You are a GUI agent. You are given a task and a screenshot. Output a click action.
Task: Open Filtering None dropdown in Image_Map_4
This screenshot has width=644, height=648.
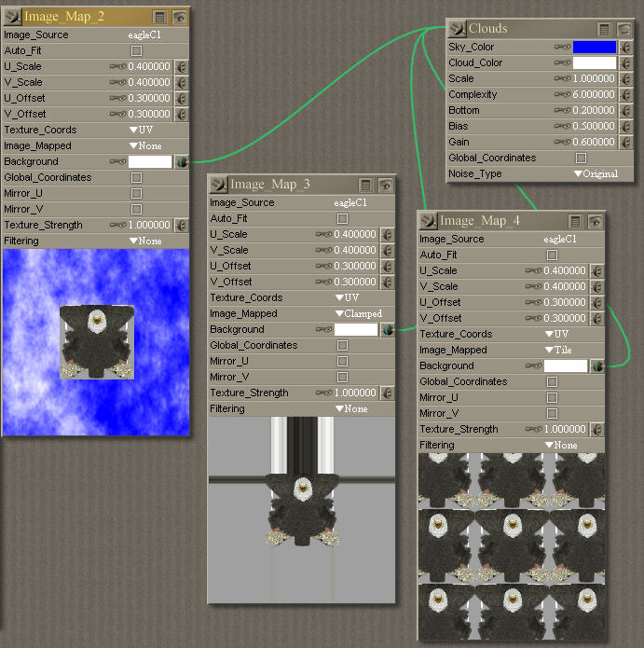(x=561, y=445)
